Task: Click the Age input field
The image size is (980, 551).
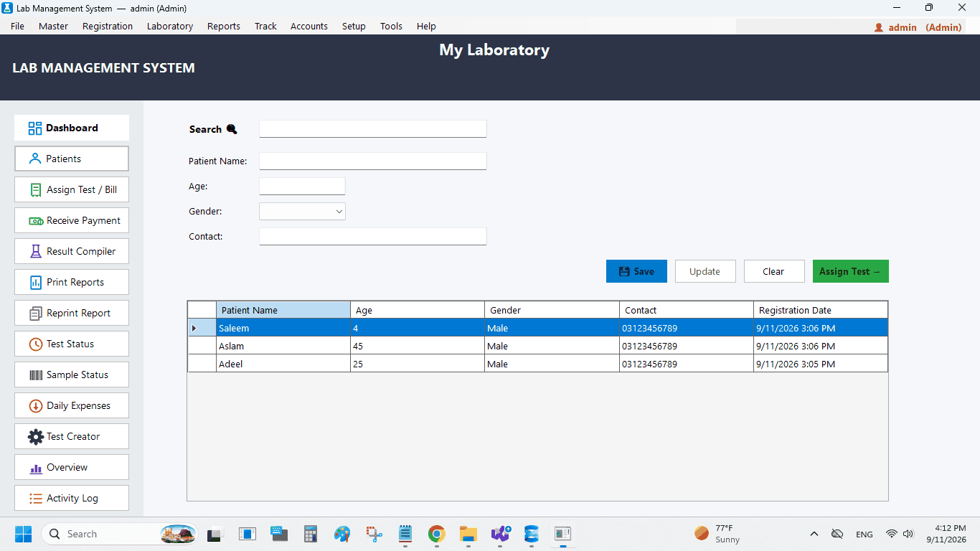Action: (302, 187)
